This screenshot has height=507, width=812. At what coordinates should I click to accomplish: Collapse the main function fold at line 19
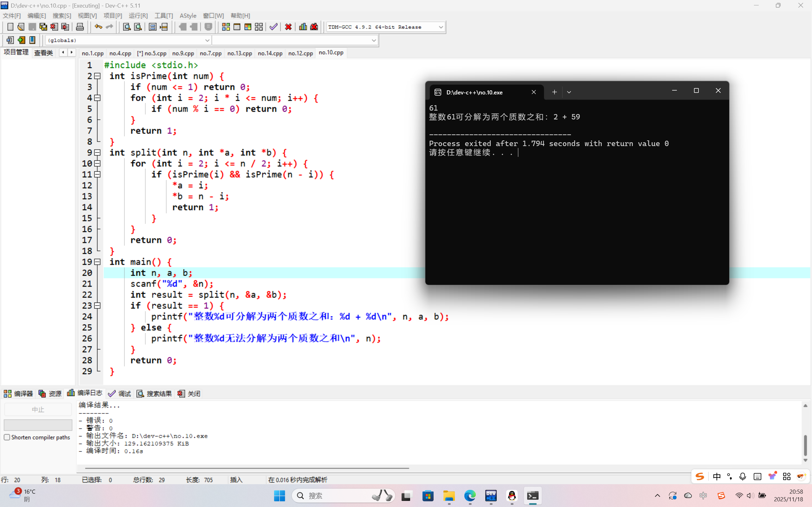point(97,262)
